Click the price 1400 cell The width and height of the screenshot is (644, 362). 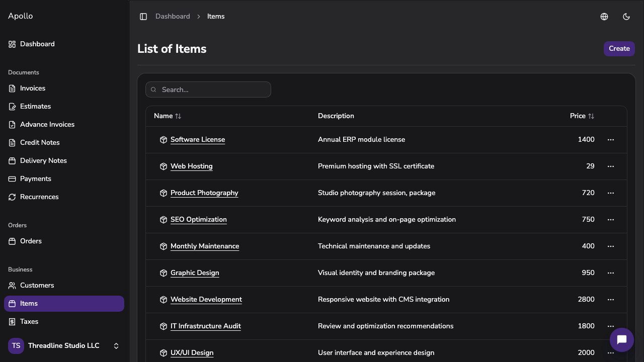[586, 140]
